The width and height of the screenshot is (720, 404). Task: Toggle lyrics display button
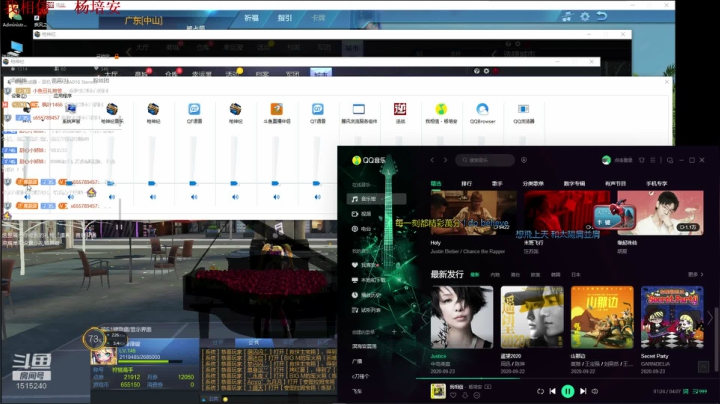click(x=686, y=391)
